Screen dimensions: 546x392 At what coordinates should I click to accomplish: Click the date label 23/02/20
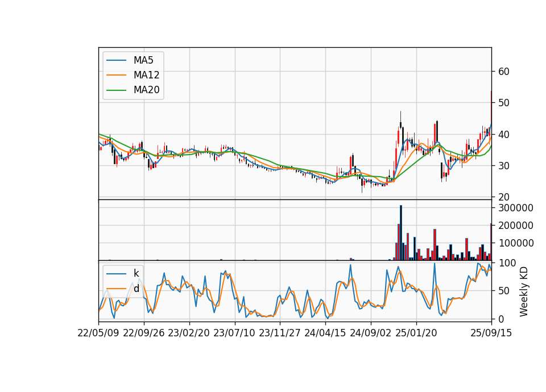pos(189,333)
